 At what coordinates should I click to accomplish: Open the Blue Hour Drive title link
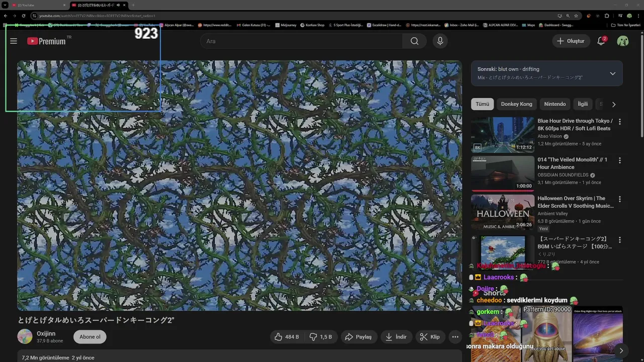[x=575, y=125]
